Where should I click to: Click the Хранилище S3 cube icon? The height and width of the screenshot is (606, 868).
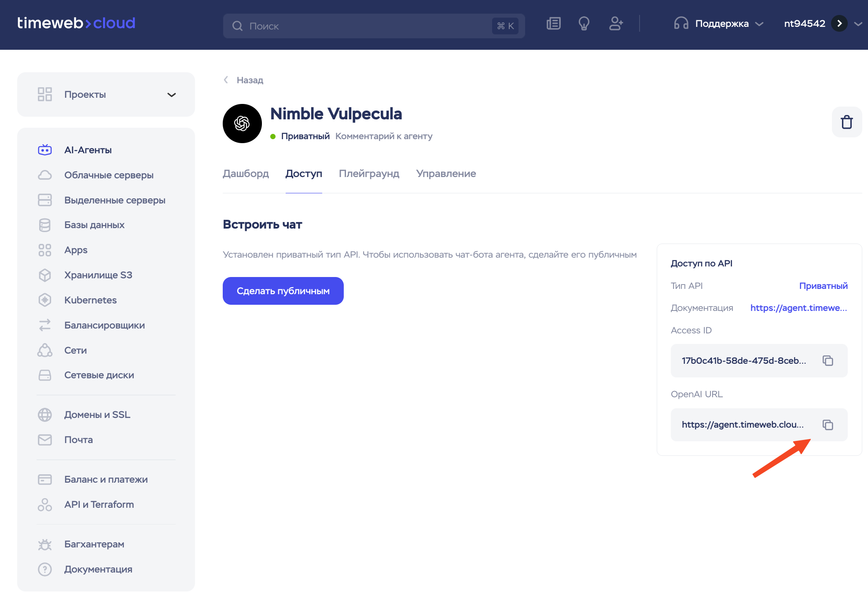point(45,275)
